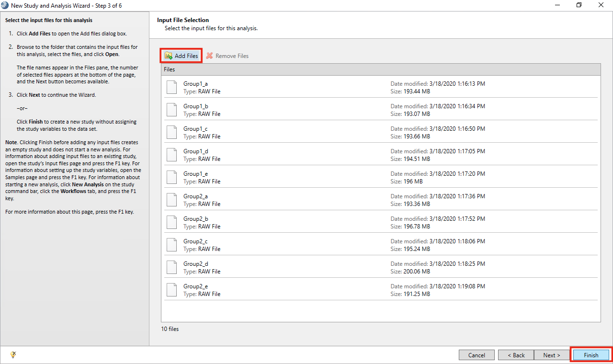This screenshot has width=613, height=364.
Task: Select the Group2_a file icon
Action: tap(171, 200)
